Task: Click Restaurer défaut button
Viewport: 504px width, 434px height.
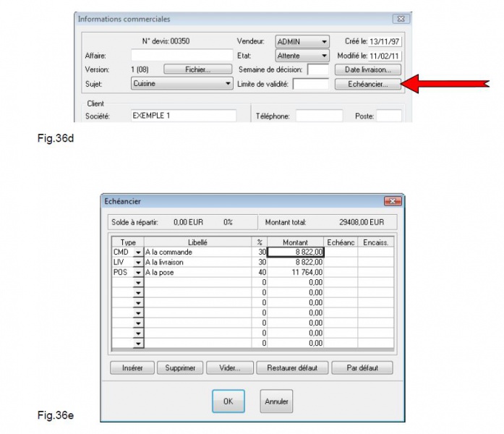Action: pyautogui.click(x=292, y=367)
